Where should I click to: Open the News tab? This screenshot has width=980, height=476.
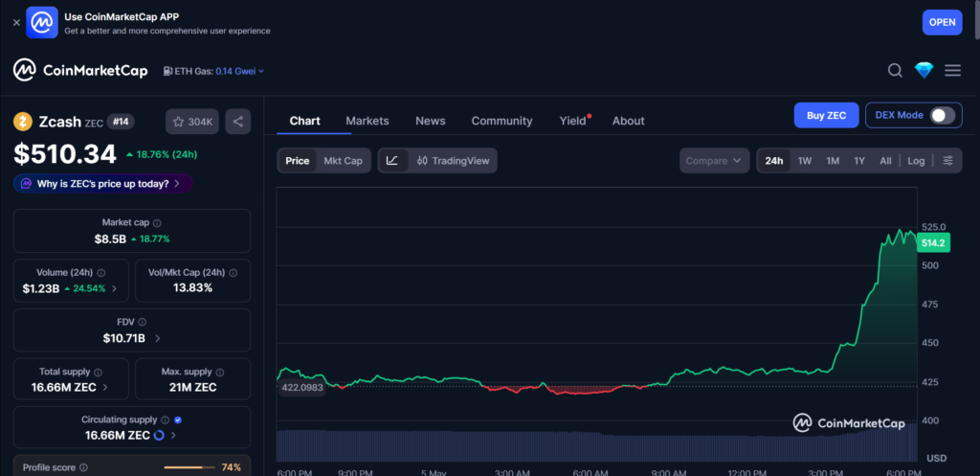431,121
